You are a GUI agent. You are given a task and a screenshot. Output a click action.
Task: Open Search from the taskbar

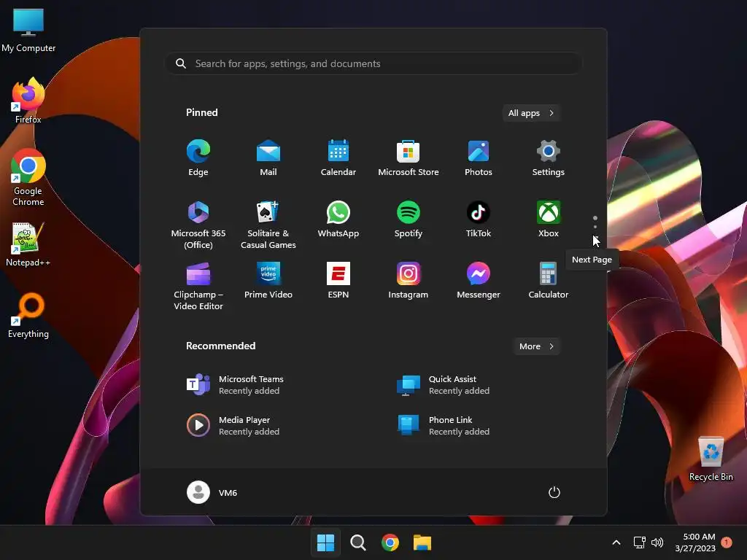tap(357, 542)
